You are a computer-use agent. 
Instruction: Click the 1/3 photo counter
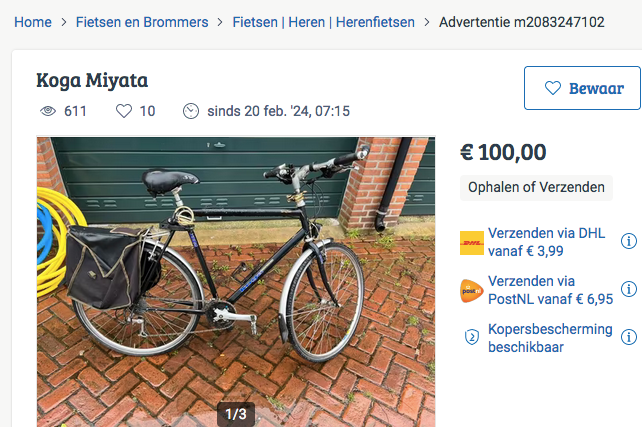click(236, 413)
